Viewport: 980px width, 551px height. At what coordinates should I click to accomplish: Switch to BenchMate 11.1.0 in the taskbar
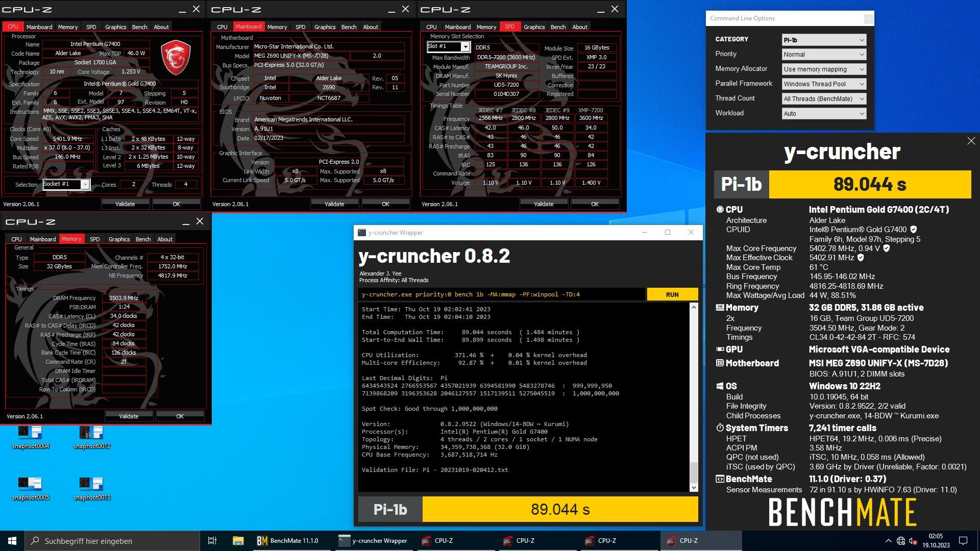[x=288, y=541]
